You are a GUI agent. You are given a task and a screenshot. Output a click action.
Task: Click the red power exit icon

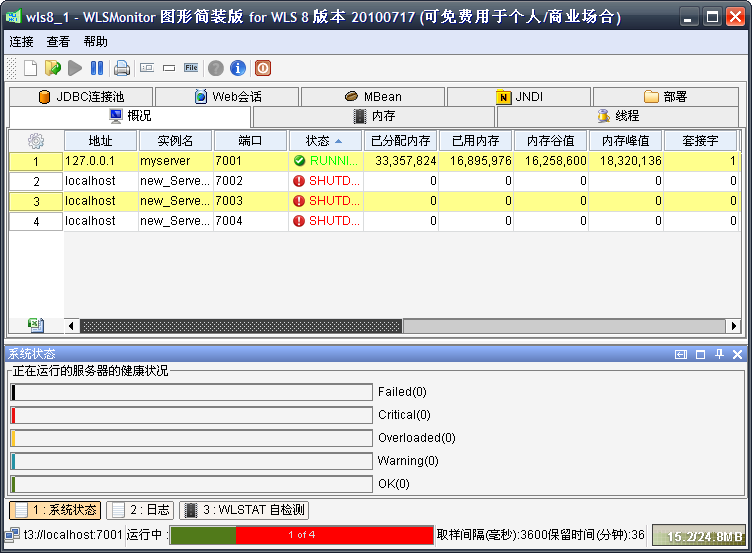(263, 68)
